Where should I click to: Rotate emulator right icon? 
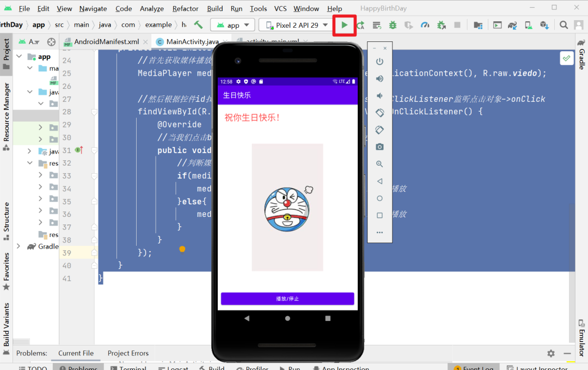[380, 130]
